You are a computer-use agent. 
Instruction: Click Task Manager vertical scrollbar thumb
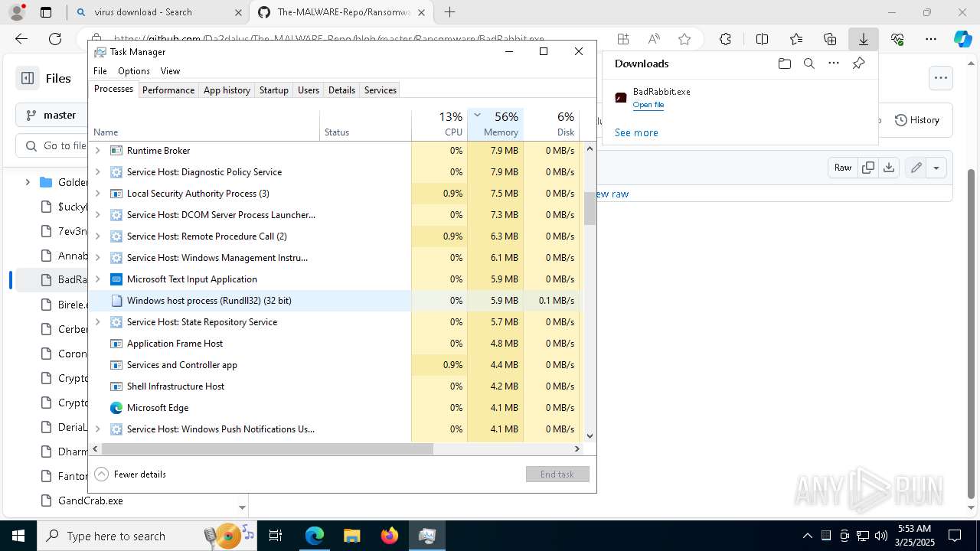point(590,208)
